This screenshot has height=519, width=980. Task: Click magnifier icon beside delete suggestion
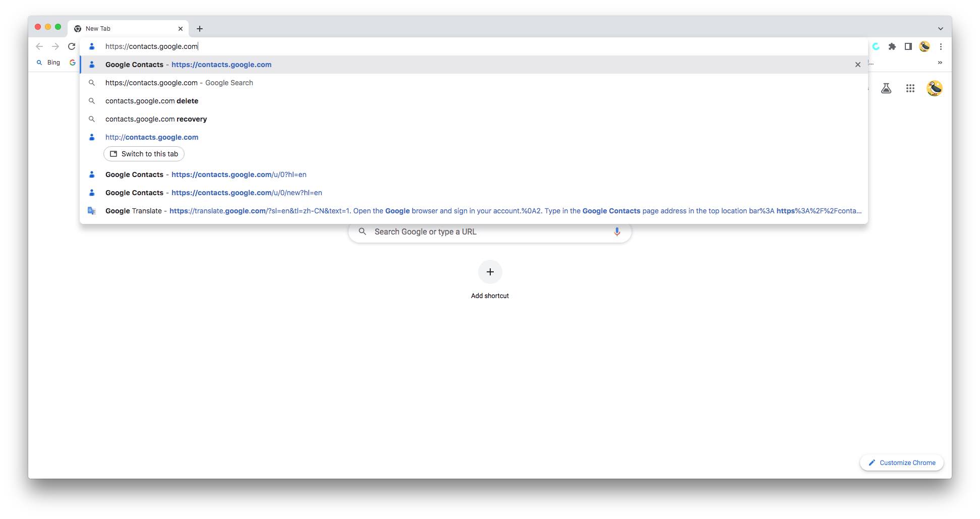[x=92, y=101]
